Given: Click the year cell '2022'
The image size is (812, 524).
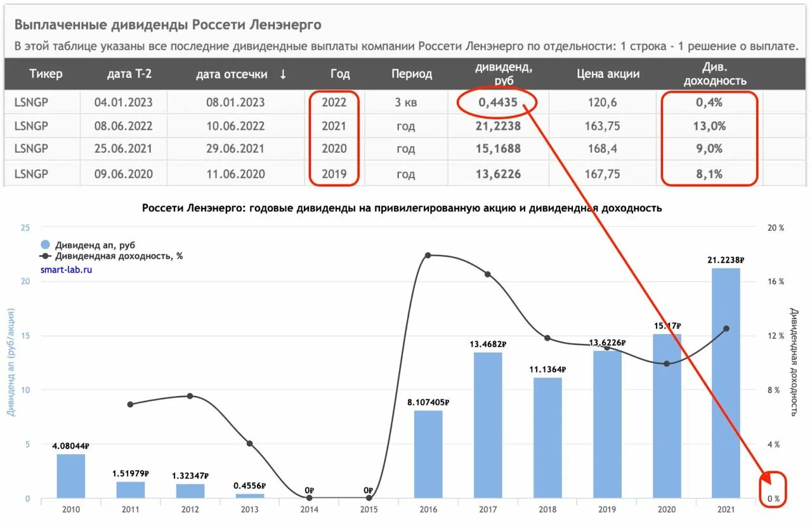Looking at the screenshot, I should 334,102.
